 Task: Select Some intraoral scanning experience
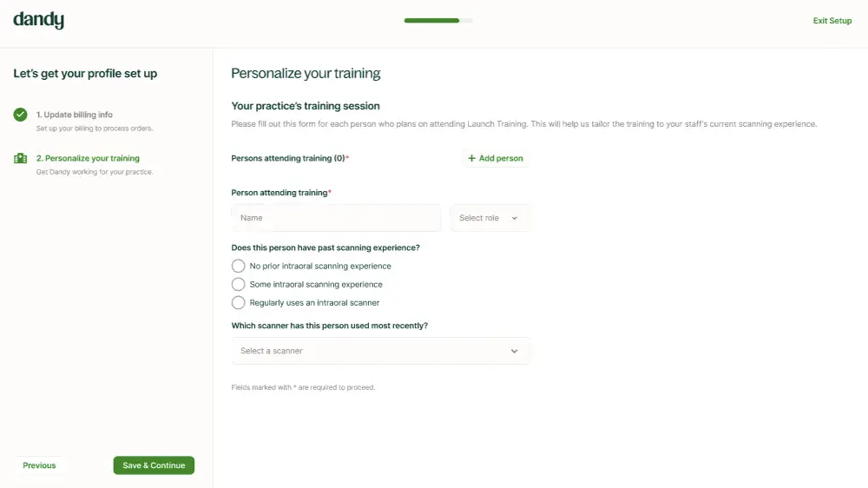239,284
